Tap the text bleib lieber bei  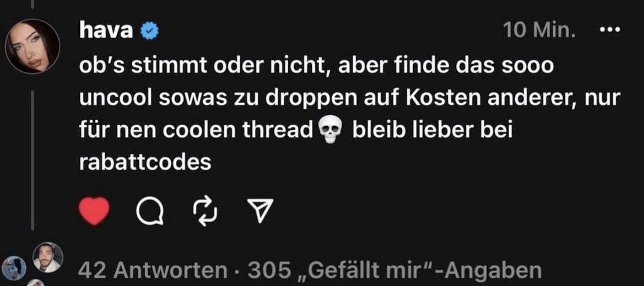(x=432, y=131)
